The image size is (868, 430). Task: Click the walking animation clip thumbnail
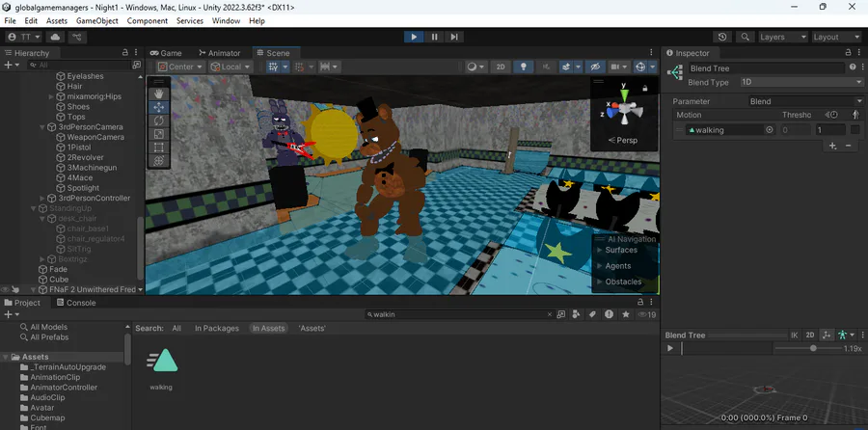[161, 363]
